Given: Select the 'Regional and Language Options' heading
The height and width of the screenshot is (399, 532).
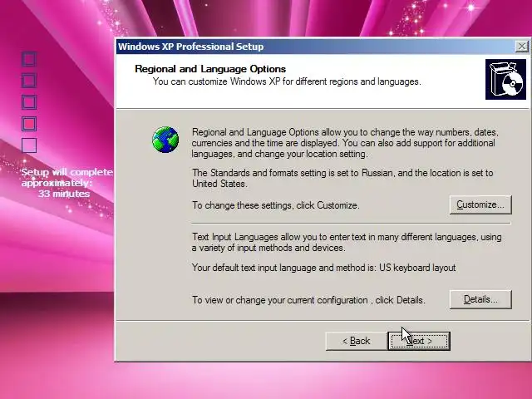Looking at the screenshot, I should pyautogui.click(x=210, y=69).
